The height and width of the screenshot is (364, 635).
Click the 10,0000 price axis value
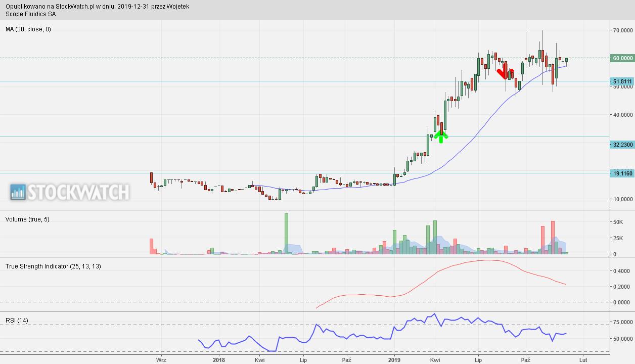pyautogui.click(x=623, y=199)
